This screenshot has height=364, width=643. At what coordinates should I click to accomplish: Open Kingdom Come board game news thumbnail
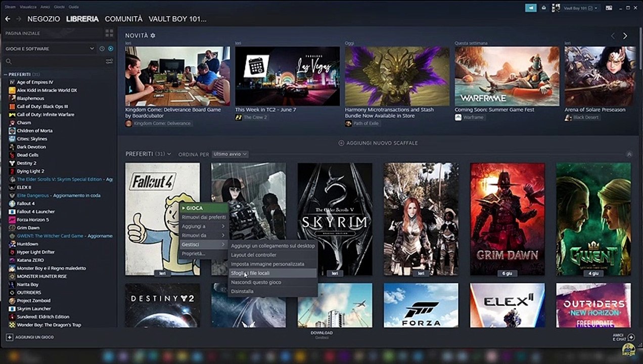coord(177,76)
